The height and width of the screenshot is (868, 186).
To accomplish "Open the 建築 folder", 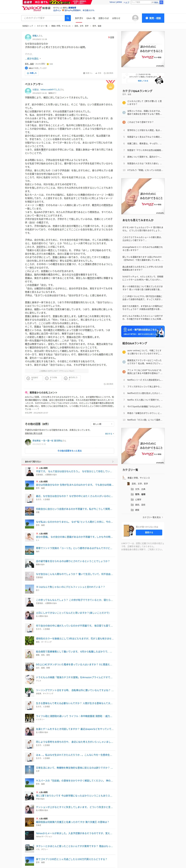I will (135, 510).
